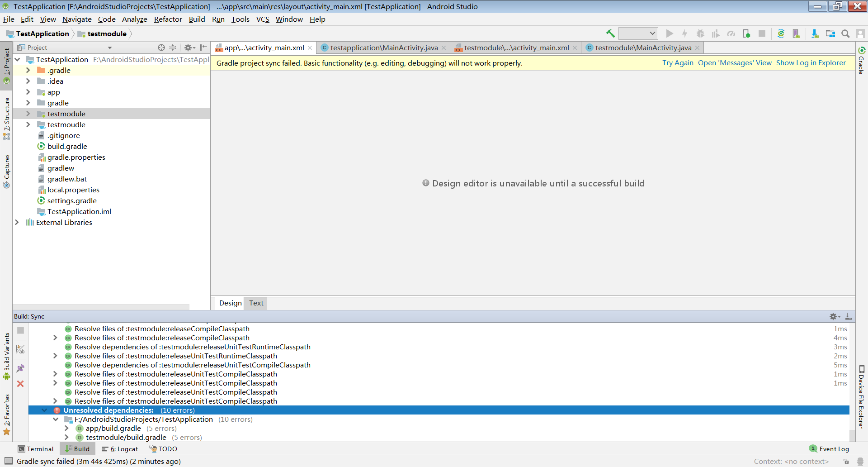Open the File menu
868x467 pixels.
pyautogui.click(x=9, y=19)
